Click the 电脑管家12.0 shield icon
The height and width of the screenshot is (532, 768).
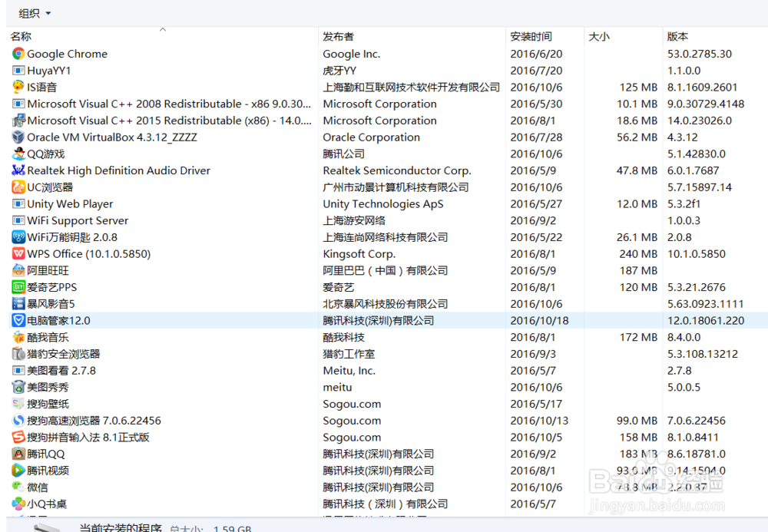[x=18, y=321]
